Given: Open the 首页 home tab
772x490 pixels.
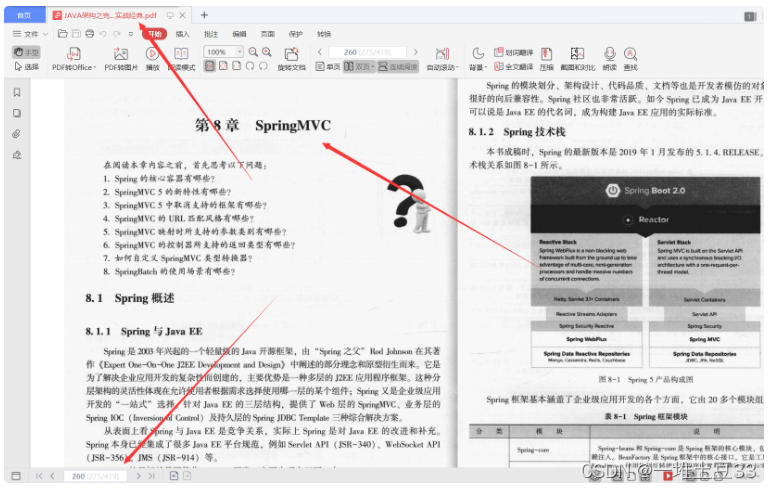Looking at the screenshot, I should (25, 15).
